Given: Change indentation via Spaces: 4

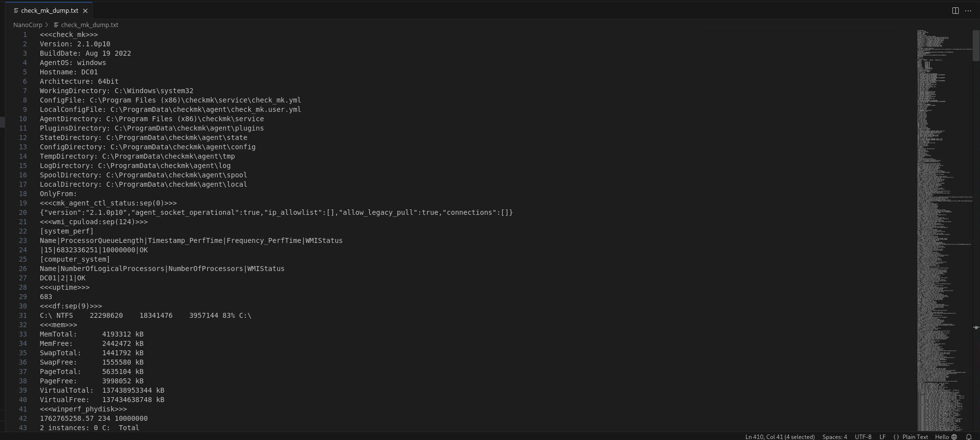Looking at the screenshot, I should pyautogui.click(x=834, y=437).
